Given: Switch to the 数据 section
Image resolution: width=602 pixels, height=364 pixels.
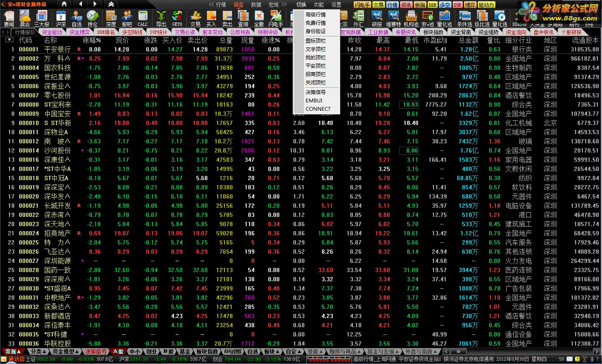Looking at the screenshot, I should [256, 5].
